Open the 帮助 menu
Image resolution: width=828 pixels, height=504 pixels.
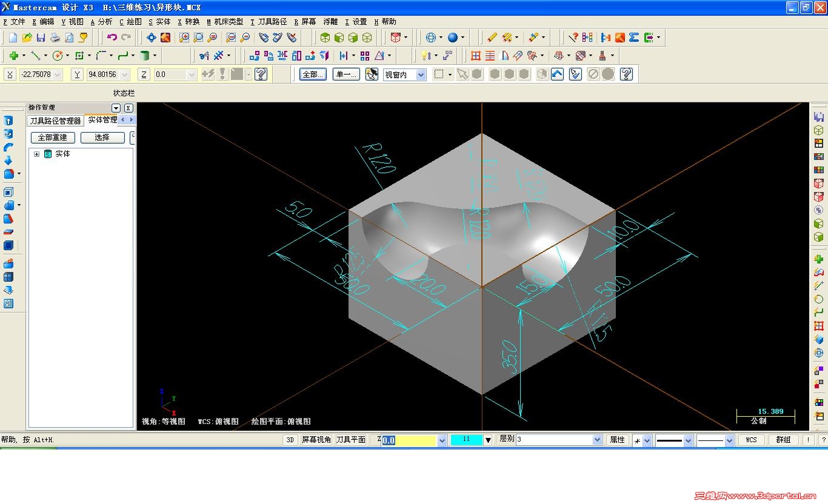pos(385,21)
